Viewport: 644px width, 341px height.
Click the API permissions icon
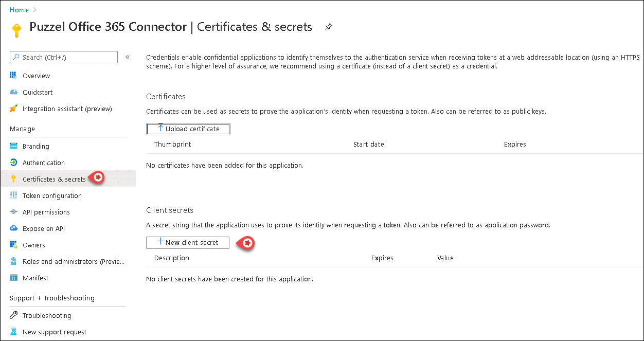point(13,212)
